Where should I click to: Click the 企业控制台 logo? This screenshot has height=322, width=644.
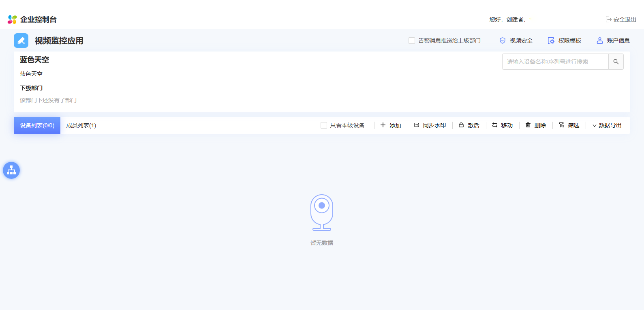(x=32, y=19)
